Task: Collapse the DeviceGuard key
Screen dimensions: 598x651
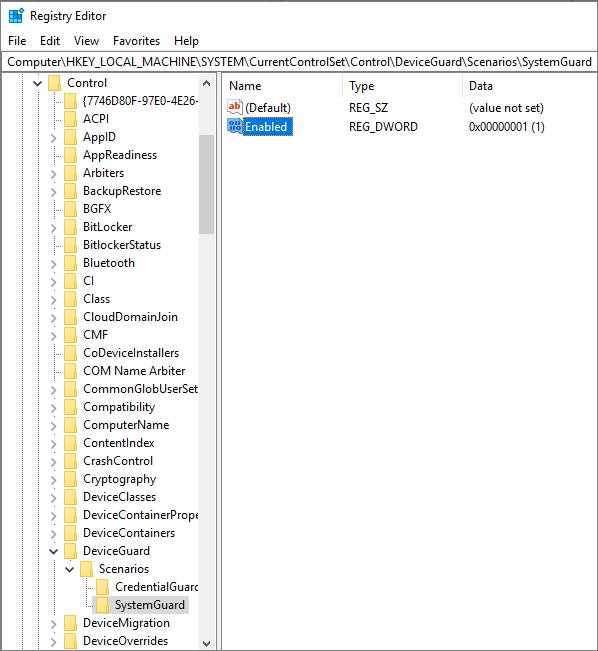Action: [54, 551]
